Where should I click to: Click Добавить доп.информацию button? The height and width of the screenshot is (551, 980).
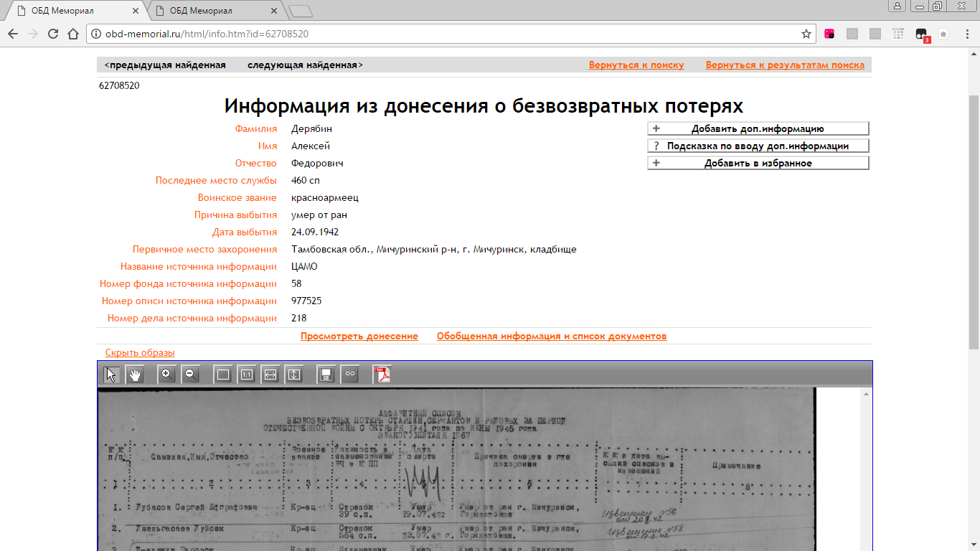pyautogui.click(x=758, y=128)
